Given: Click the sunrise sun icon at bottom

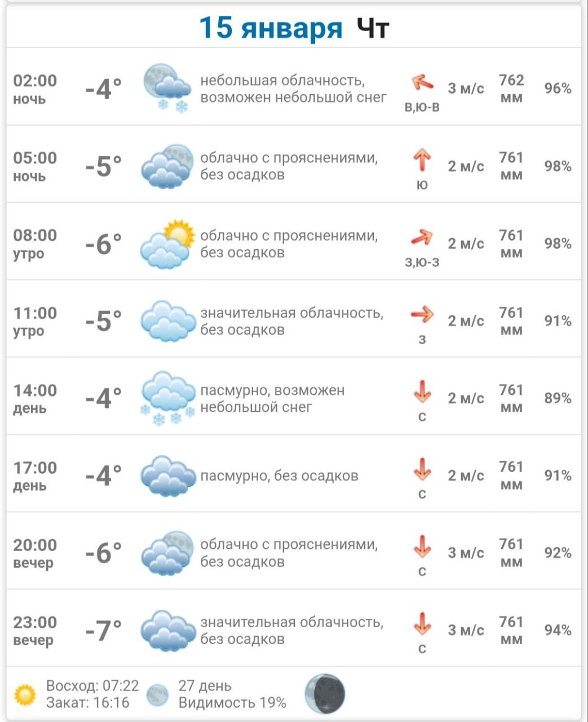Looking at the screenshot, I should pyautogui.click(x=25, y=694).
